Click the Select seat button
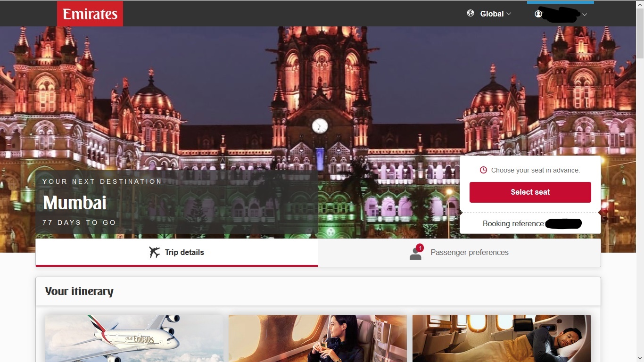 click(x=530, y=192)
